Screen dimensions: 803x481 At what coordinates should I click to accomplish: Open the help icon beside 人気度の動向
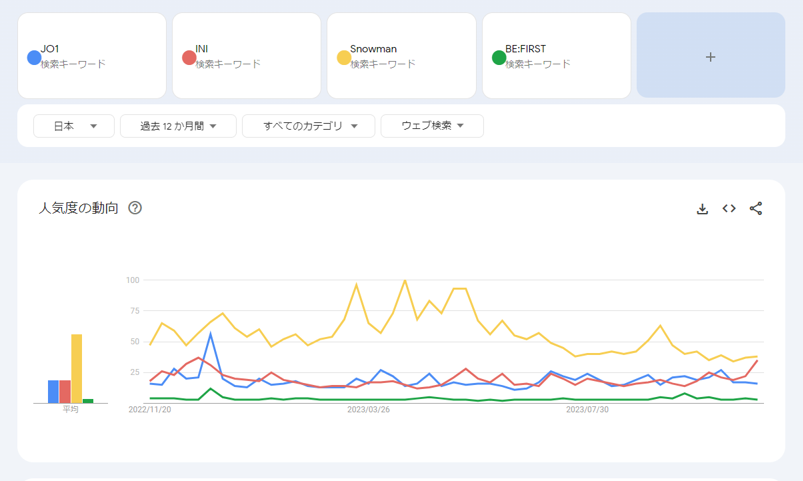[x=135, y=208]
